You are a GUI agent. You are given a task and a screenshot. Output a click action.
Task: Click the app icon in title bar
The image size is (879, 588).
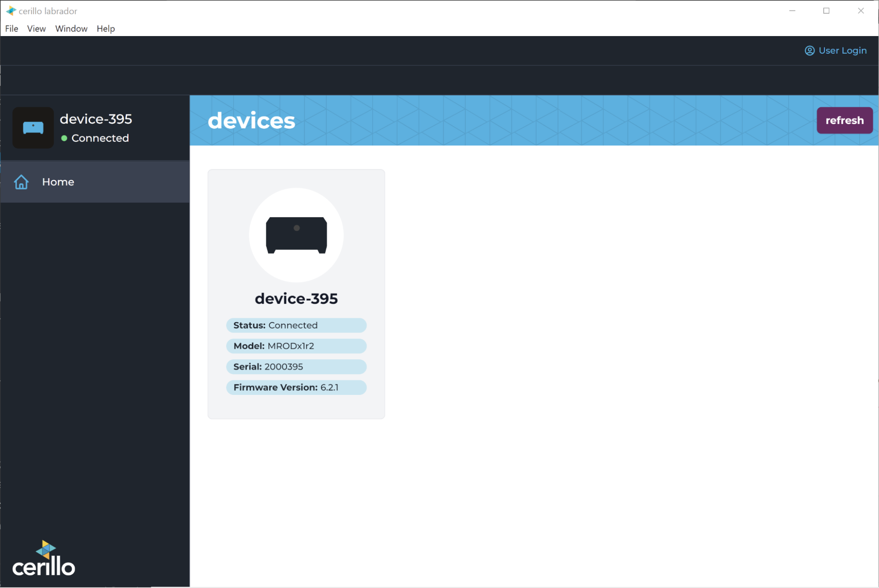coord(11,11)
